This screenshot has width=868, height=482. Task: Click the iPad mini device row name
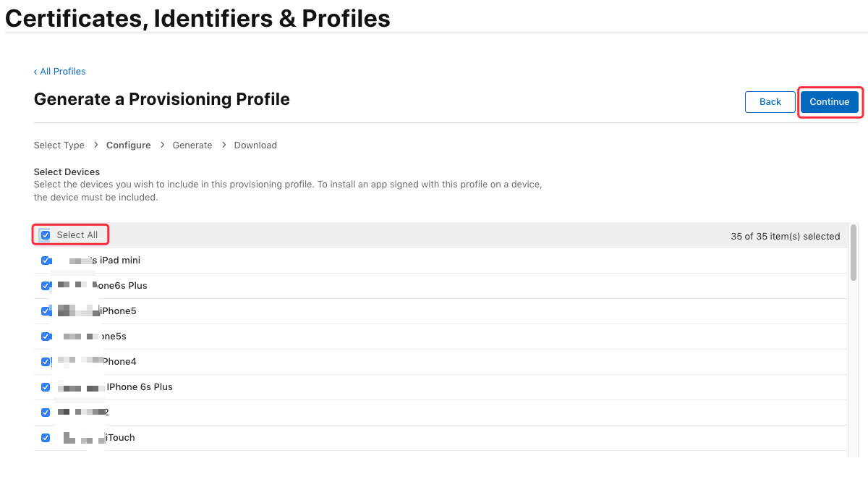101,261
